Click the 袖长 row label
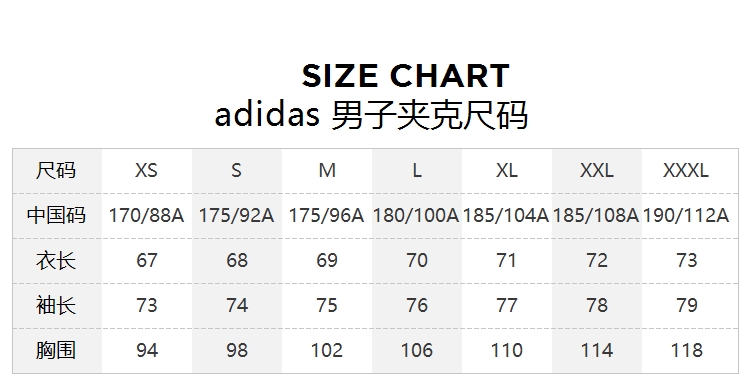 (56, 305)
